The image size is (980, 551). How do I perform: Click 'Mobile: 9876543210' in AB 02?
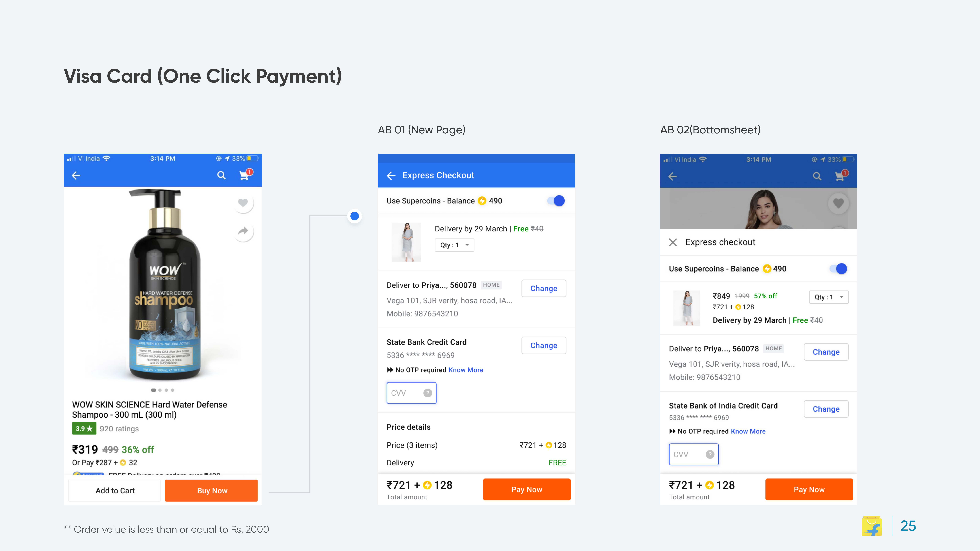click(705, 377)
